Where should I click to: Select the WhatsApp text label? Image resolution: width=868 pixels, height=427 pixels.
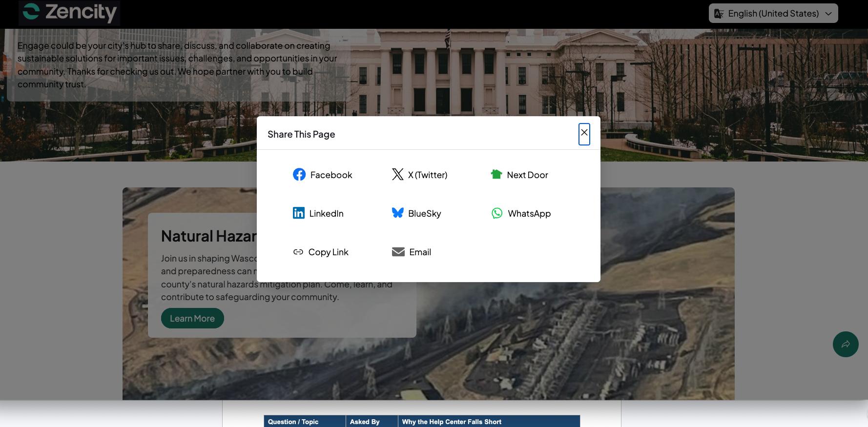(529, 214)
